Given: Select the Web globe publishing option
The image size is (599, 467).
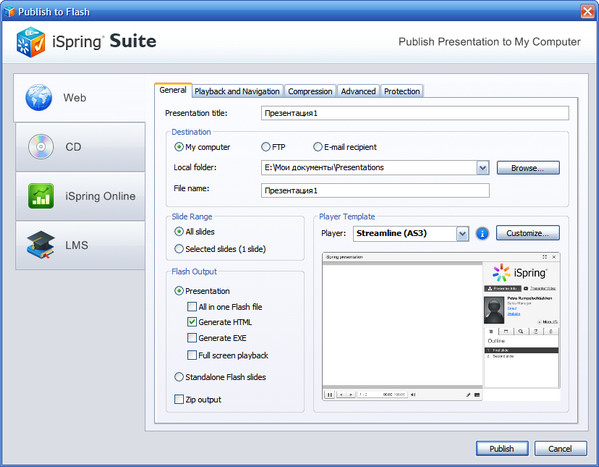Looking at the screenshot, I should [79, 98].
